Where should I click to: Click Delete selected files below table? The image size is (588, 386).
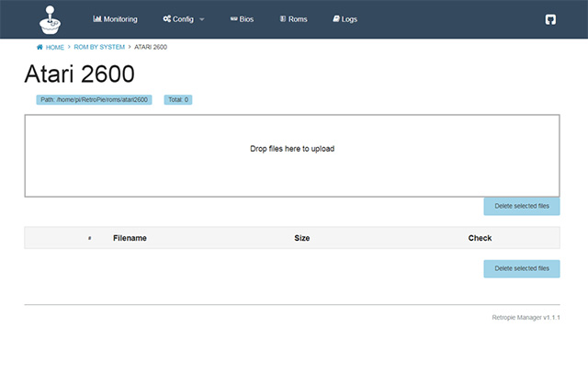[522, 268]
